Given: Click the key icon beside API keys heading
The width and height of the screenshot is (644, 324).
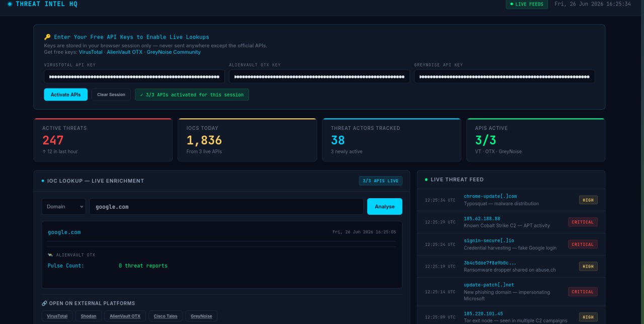Looking at the screenshot, I should (47, 37).
